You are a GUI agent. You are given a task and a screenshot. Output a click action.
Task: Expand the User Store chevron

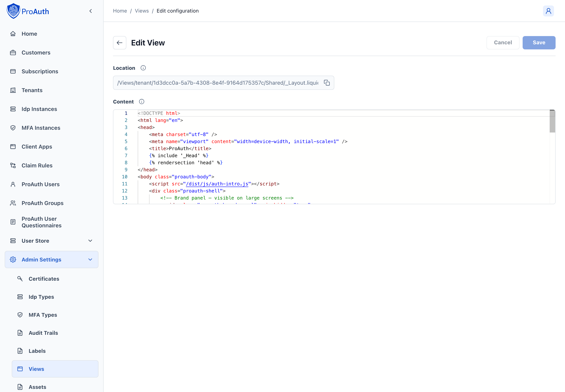[90, 241]
